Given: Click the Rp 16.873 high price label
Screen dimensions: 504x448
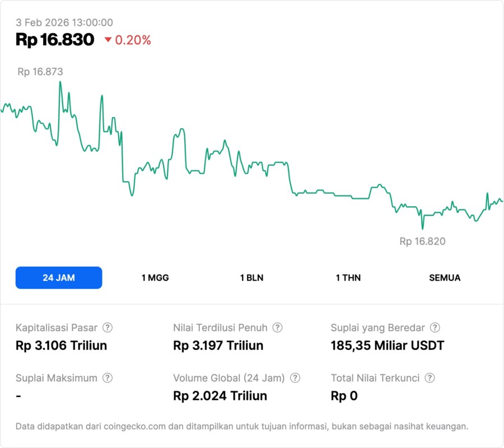Looking at the screenshot, I should tap(40, 72).
